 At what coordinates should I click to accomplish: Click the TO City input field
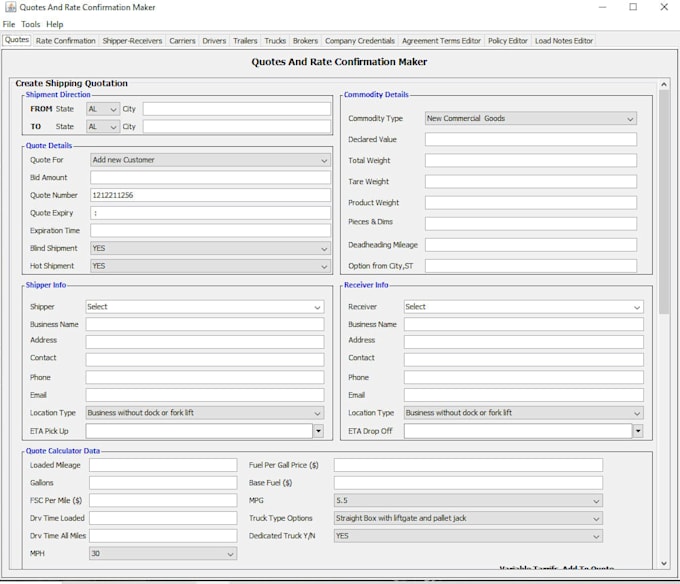(x=237, y=127)
